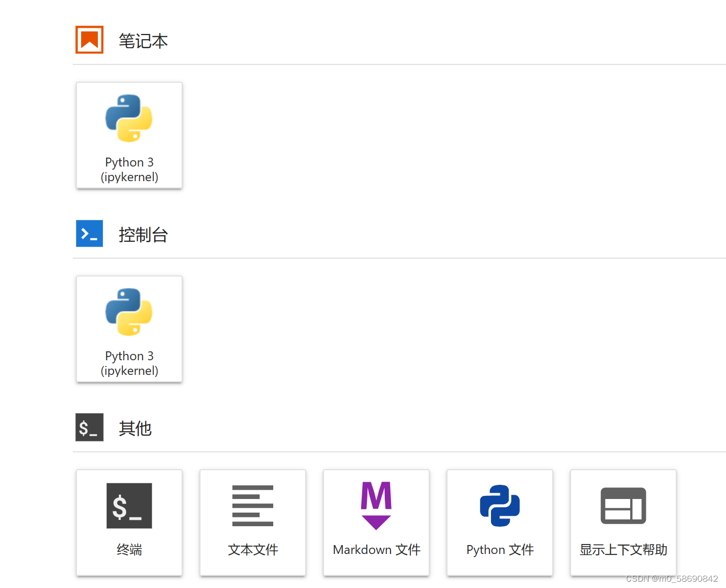Open a new 终端 terminal
This screenshot has height=588, width=726.
(129, 523)
